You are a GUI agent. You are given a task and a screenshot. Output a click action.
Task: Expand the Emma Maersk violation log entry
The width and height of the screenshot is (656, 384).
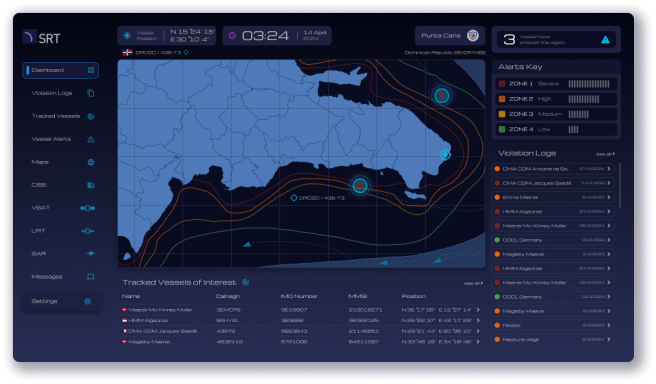pyautogui.click(x=553, y=197)
